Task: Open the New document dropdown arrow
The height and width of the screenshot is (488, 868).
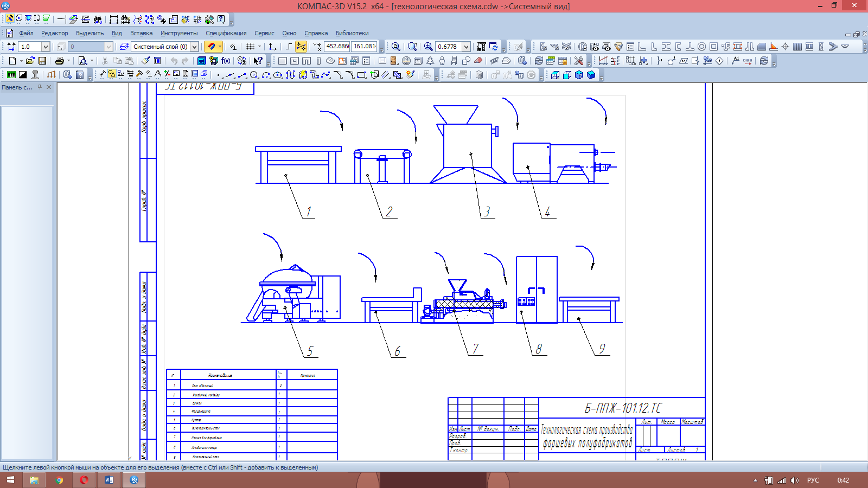Action: point(21,61)
